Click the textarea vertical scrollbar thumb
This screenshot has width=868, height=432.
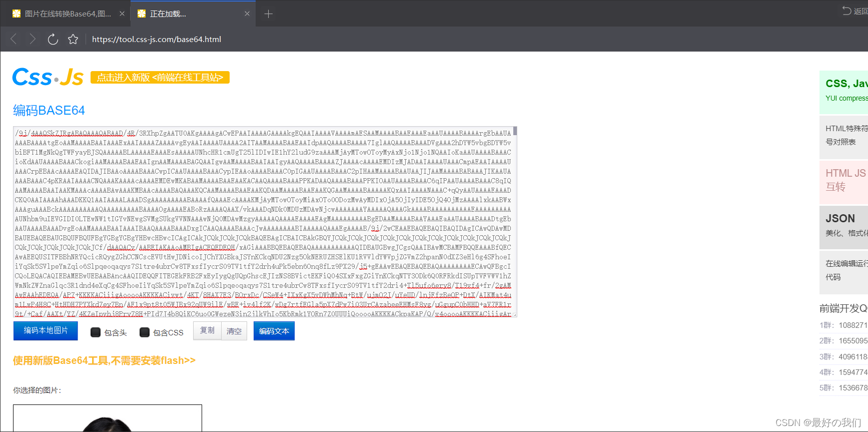(x=515, y=131)
